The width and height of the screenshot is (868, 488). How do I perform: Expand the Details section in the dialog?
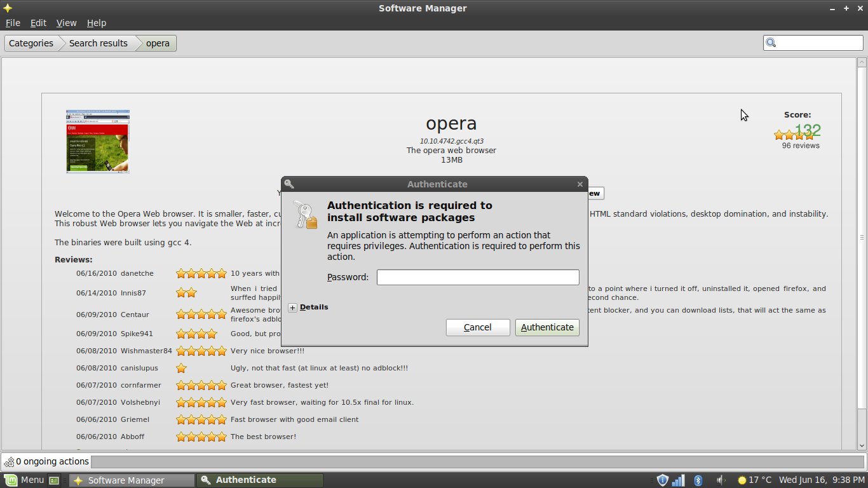tap(308, 307)
